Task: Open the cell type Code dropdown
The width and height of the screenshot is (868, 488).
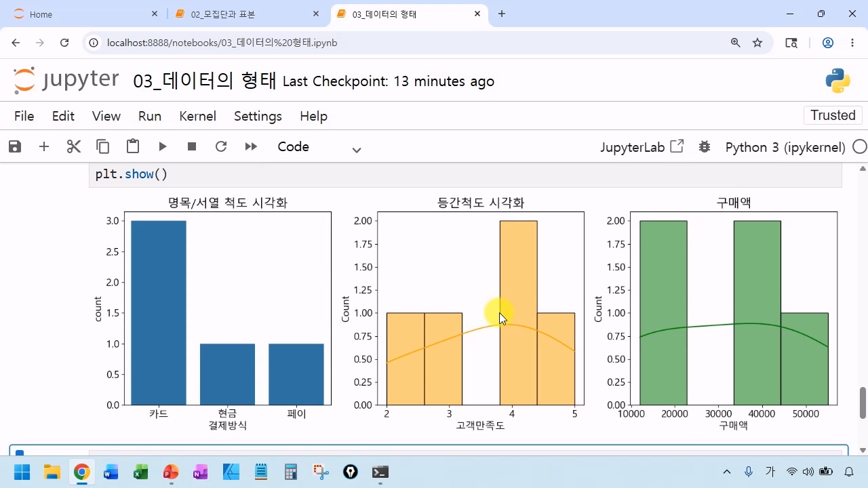Action: click(319, 147)
